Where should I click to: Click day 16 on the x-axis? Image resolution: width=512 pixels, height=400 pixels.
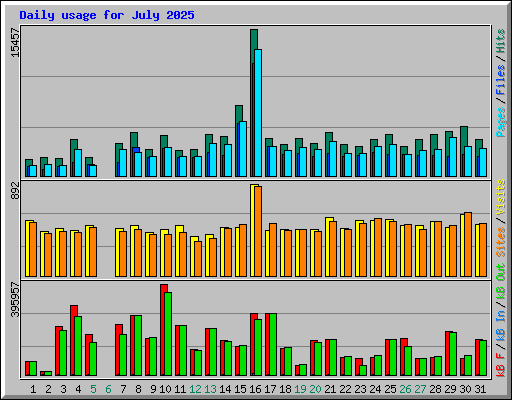click(x=255, y=389)
